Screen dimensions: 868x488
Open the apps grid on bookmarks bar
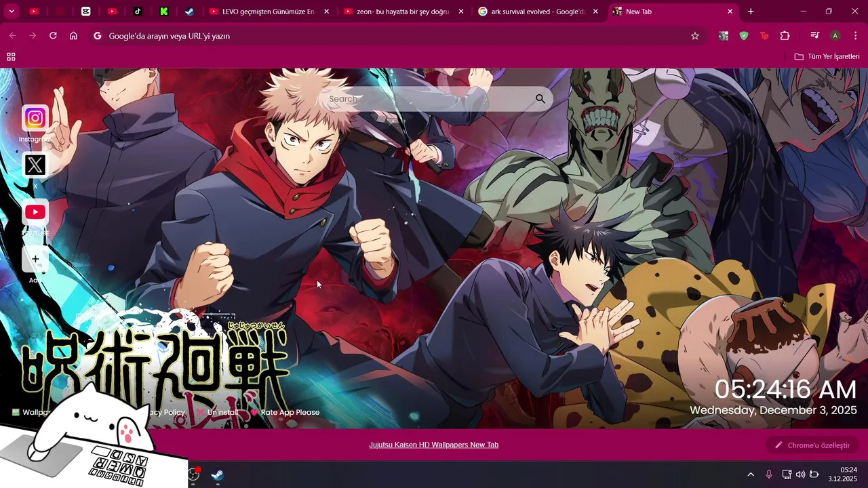point(11,57)
